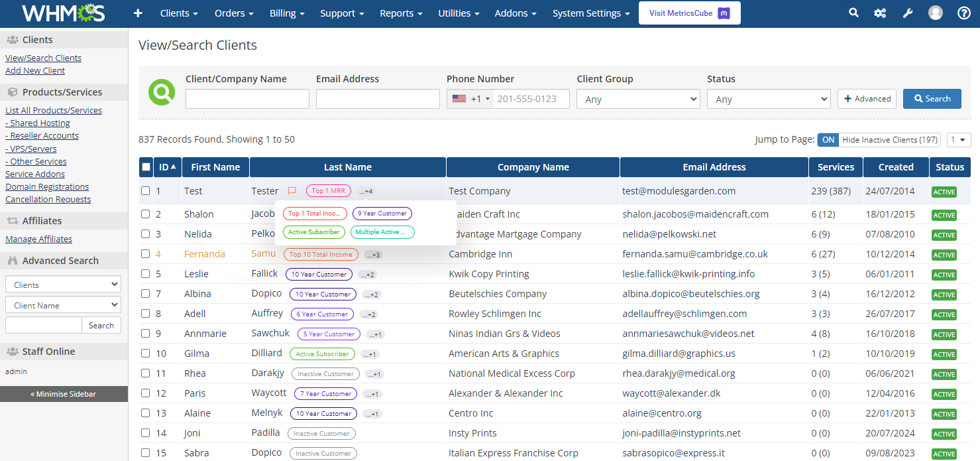Toggle the select-all checkbox in table header

[x=146, y=166]
